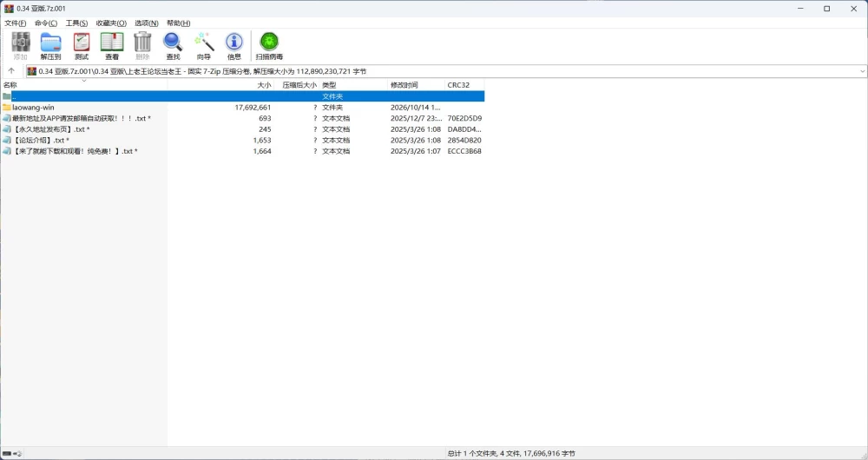The height and width of the screenshot is (460, 868).
Task: Select the 【来了就能下载和观看！纯免费！】.txt file name
Action: point(75,151)
